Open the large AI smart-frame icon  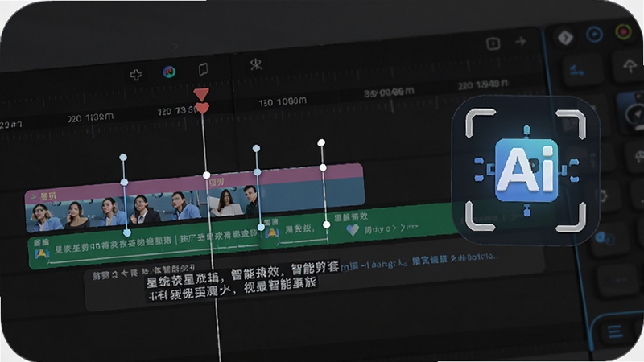526,171
